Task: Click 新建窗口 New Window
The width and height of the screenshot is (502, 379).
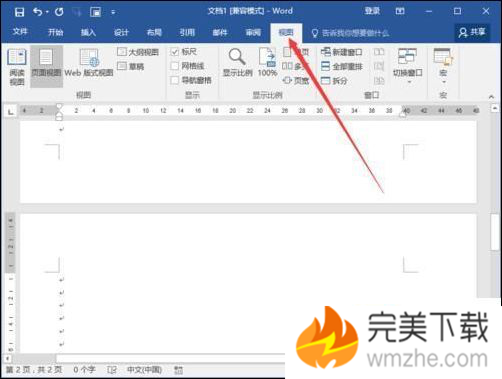Action: tap(341, 52)
